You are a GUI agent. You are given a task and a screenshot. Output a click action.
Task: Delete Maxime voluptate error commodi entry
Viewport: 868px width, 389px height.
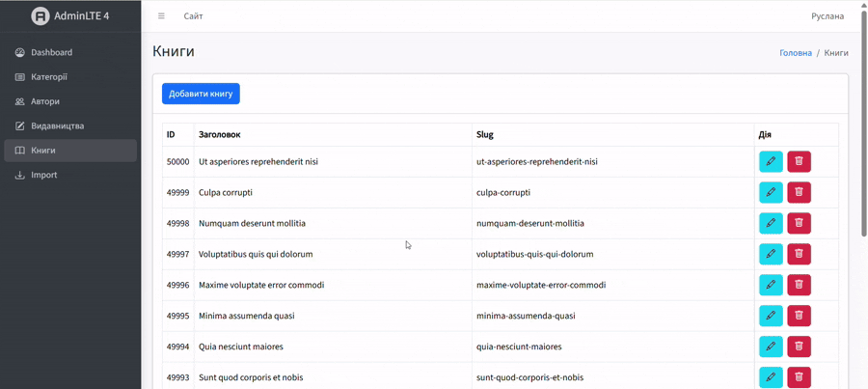tap(799, 285)
